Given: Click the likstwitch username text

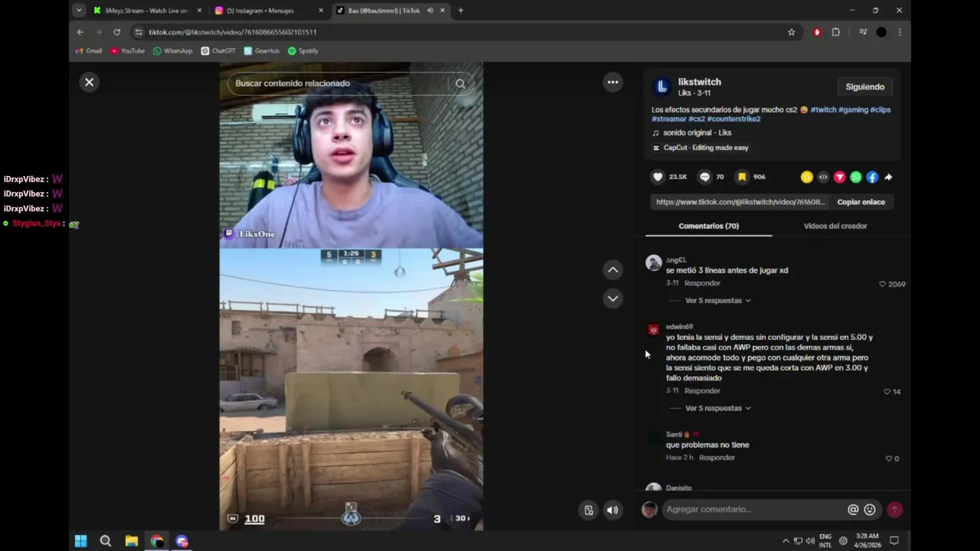Looking at the screenshot, I should click(699, 82).
